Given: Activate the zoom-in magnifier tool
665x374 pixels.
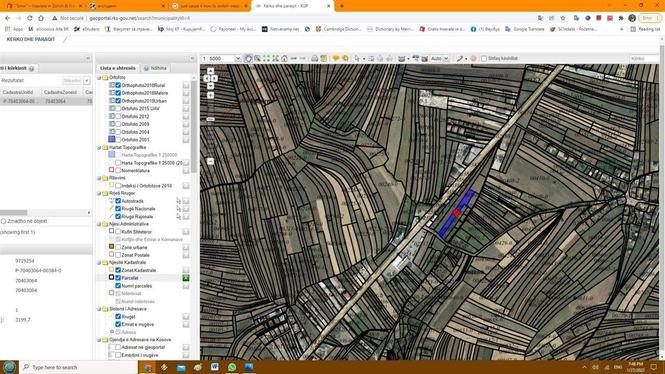Looking at the screenshot, I should point(257,59).
